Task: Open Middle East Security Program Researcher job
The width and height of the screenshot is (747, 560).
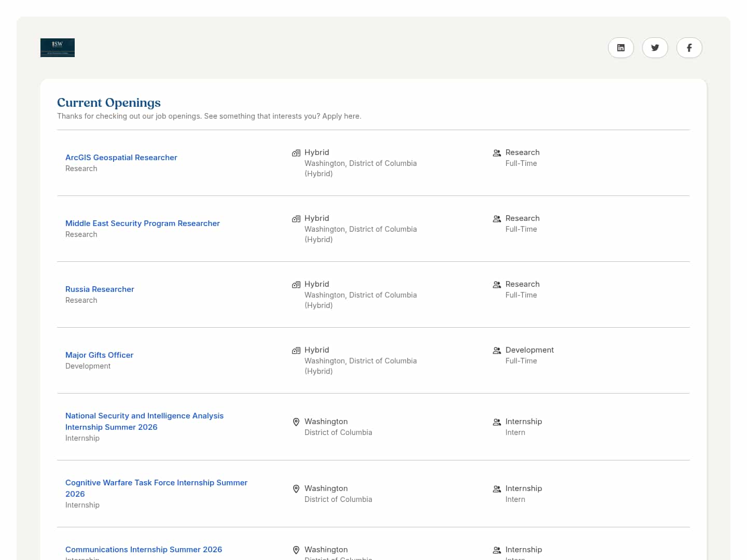Action: click(142, 223)
